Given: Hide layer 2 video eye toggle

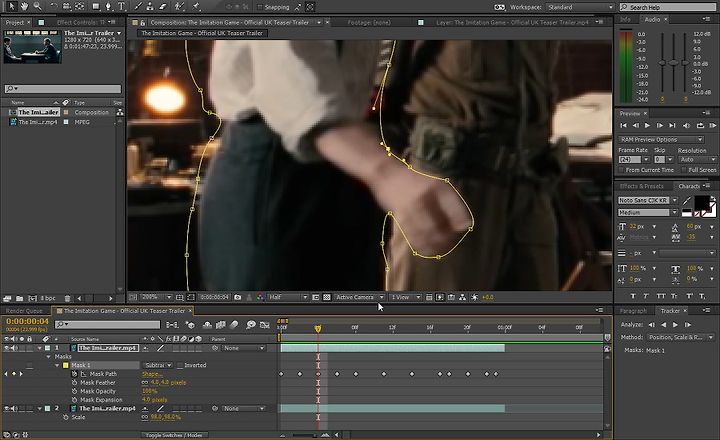Looking at the screenshot, I should coord(6,408).
